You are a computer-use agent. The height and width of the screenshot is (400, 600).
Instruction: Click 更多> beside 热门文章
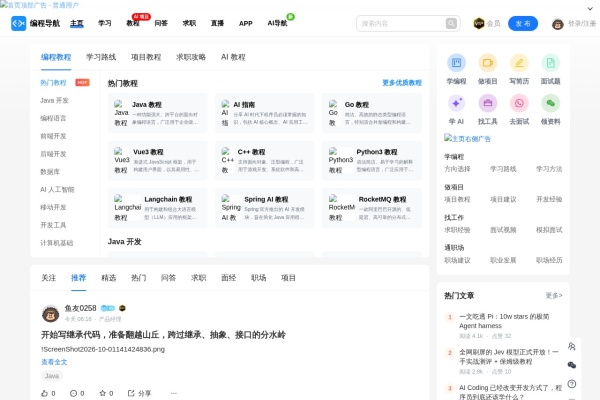click(x=554, y=296)
